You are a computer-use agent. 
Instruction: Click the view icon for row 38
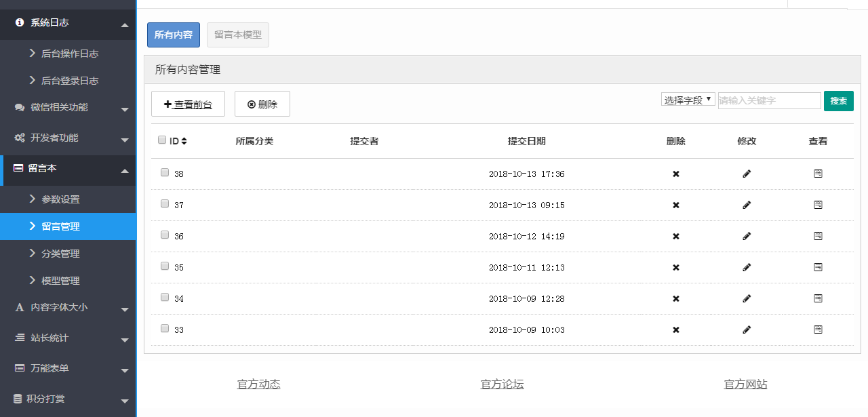(818, 174)
